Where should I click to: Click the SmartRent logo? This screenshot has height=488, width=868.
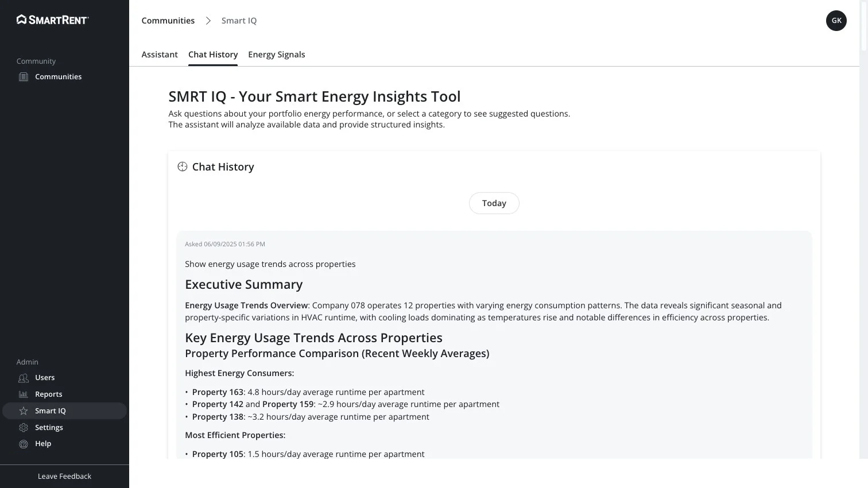tap(53, 20)
